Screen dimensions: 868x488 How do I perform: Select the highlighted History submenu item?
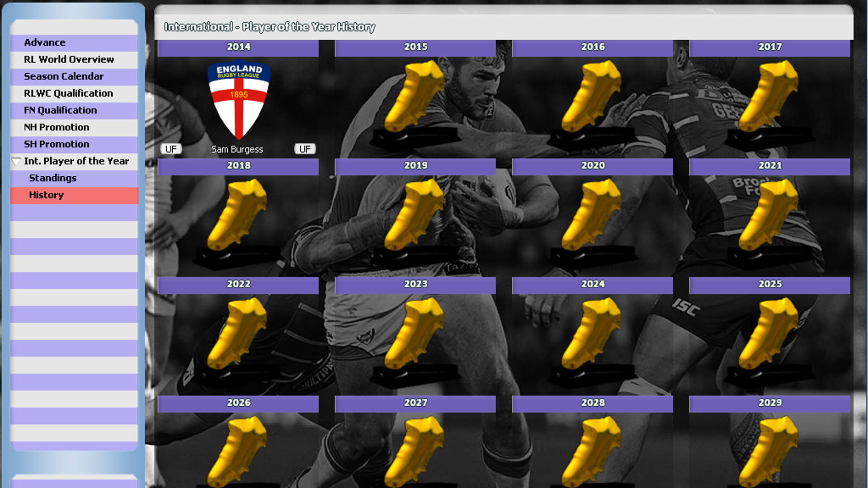click(x=74, y=195)
